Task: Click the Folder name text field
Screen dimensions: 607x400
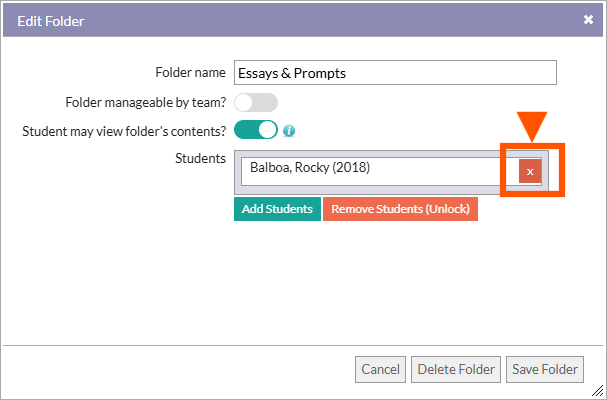Action: coord(395,72)
